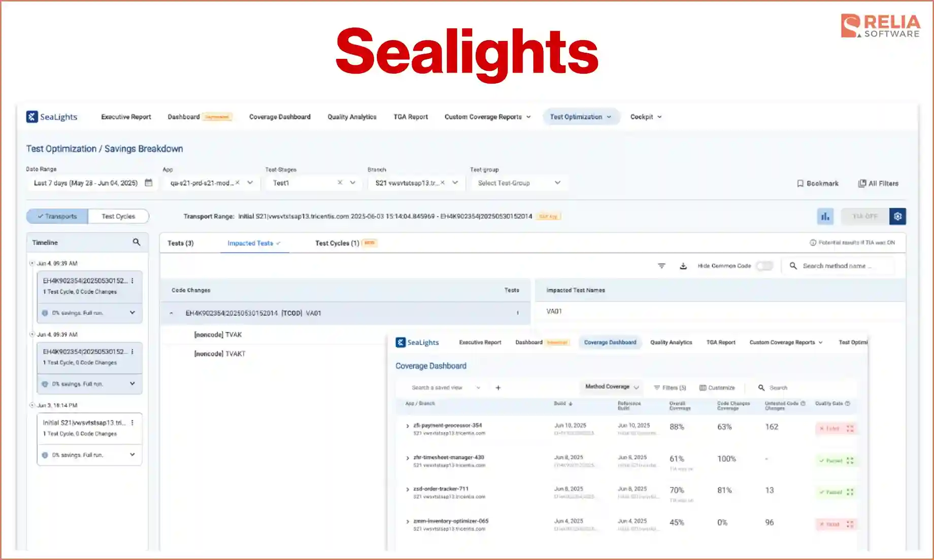Expand quality gate details for zmm-inventory-optimizer-065

(x=850, y=524)
